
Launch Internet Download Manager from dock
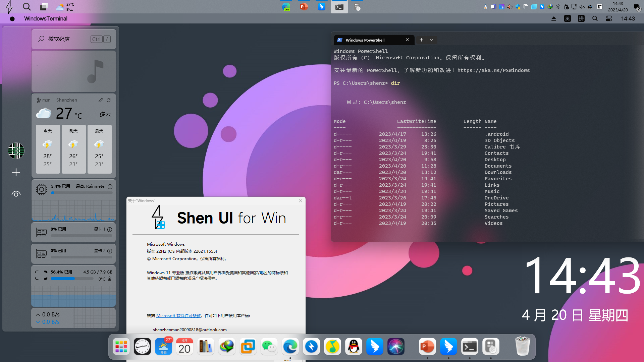pyautogui.click(x=227, y=347)
